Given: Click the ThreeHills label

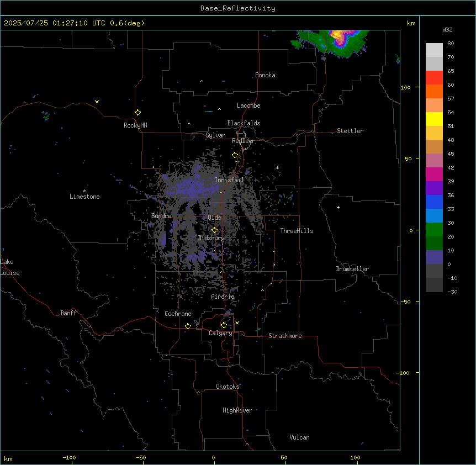Looking at the screenshot, I should coord(297,231).
